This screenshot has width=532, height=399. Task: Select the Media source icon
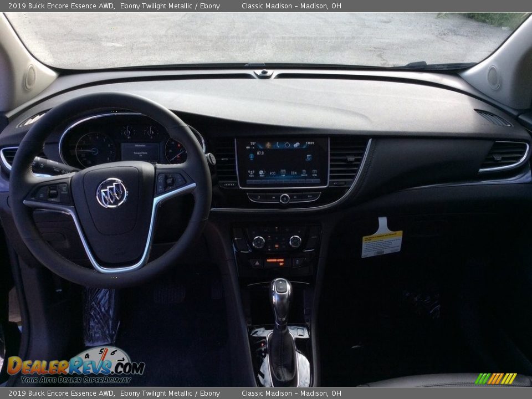pyautogui.click(x=262, y=172)
